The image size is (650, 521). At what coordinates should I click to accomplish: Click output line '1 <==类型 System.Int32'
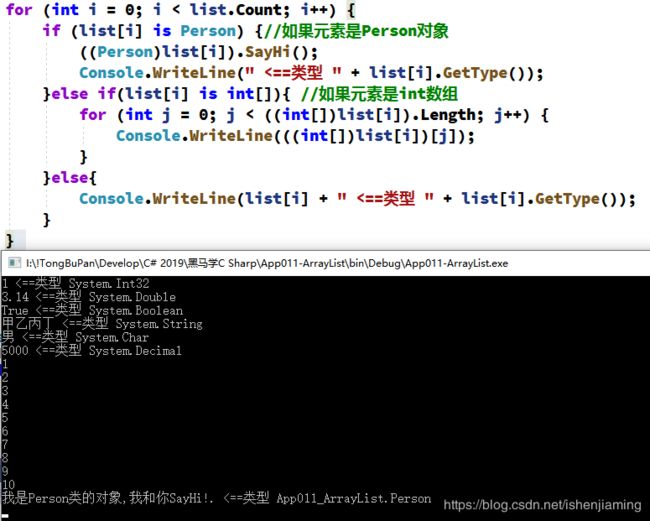pyautogui.click(x=75, y=284)
